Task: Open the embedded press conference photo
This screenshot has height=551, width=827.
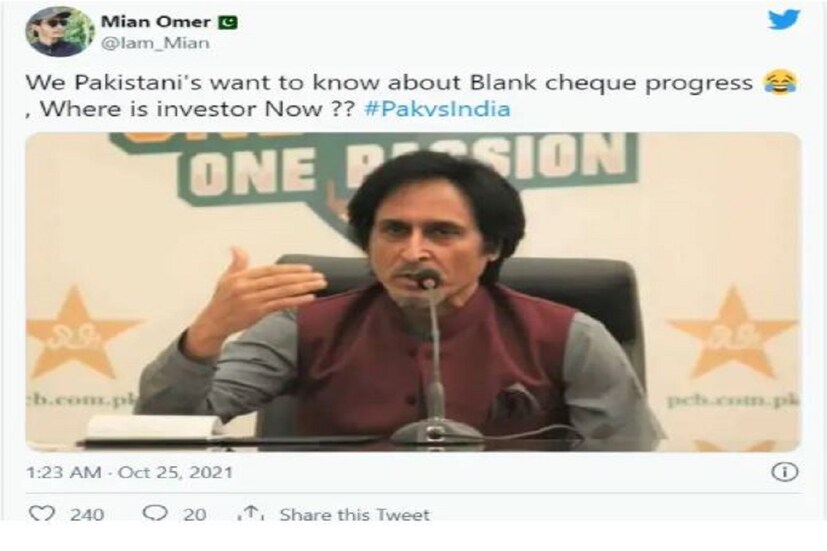Action: pyautogui.click(x=413, y=292)
